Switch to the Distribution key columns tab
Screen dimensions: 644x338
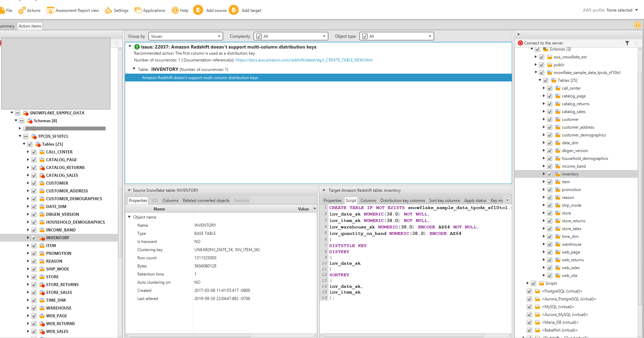pos(402,201)
